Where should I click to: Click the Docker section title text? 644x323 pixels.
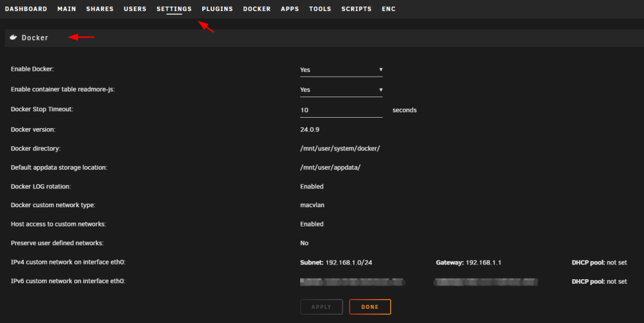pos(35,38)
